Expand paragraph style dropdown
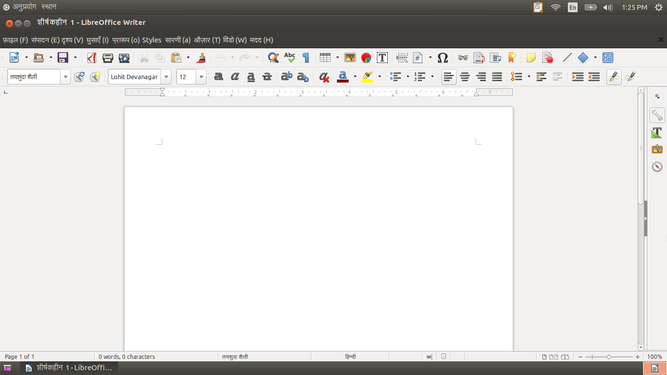The image size is (667, 375). (x=65, y=77)
